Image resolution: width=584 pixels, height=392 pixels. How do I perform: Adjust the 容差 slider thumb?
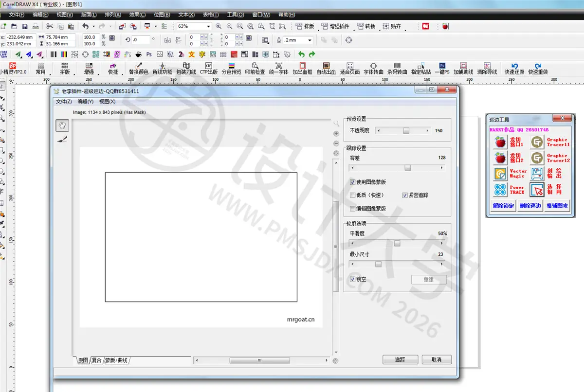coord(408,168)
